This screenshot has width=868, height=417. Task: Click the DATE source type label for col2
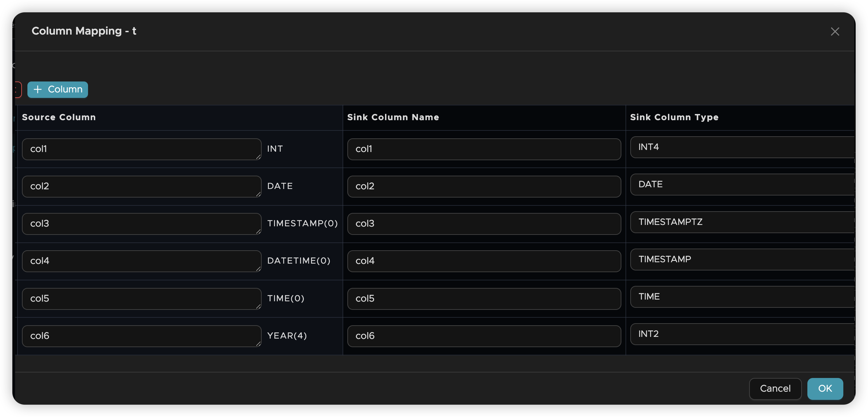coord(280,186)
